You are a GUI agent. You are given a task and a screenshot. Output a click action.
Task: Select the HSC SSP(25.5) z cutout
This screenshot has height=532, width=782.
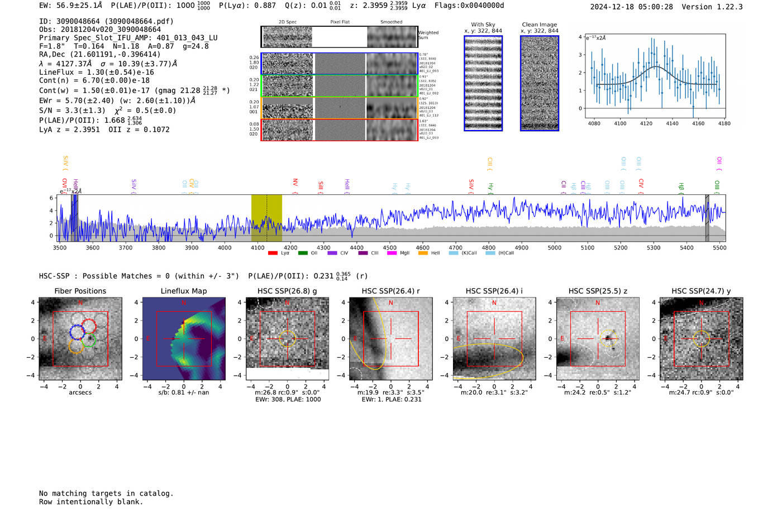[598, 339]
